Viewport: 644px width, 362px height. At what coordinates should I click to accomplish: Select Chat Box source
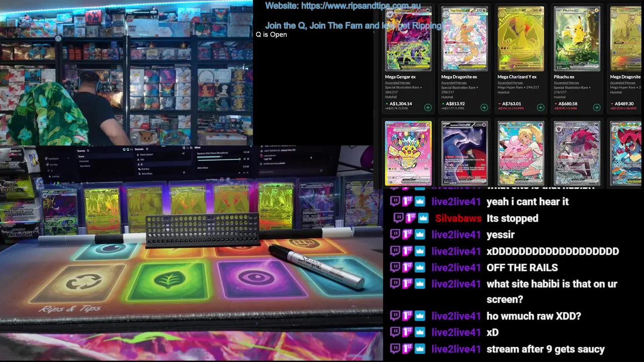(x=145, y=169)
